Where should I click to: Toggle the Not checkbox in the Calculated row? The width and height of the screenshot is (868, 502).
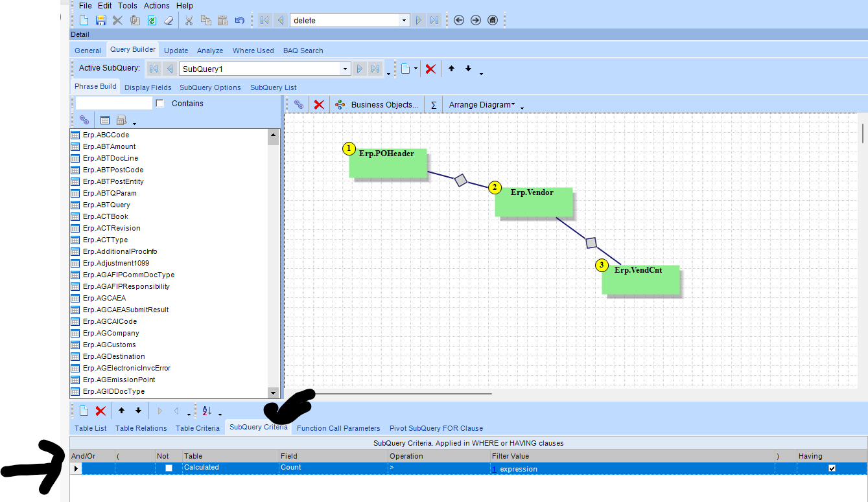coord(169,468)
